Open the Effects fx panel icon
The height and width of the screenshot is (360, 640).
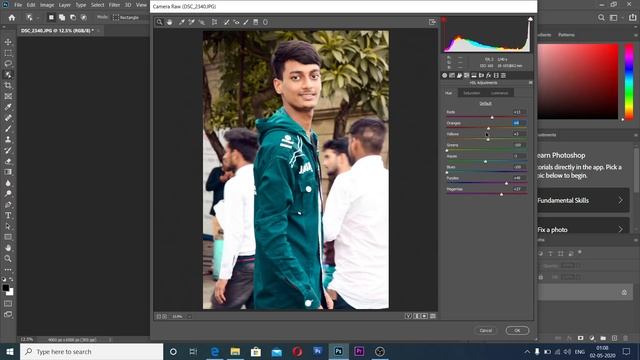[489, 75]
